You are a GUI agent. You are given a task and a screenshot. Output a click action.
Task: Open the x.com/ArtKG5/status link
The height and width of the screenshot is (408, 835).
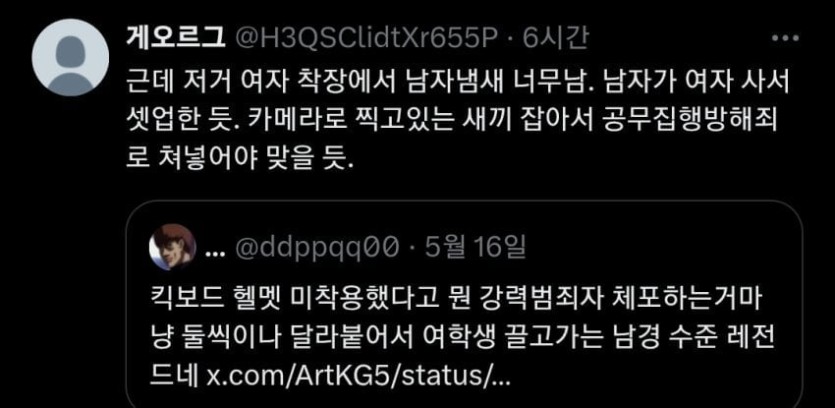click(358, 377)
